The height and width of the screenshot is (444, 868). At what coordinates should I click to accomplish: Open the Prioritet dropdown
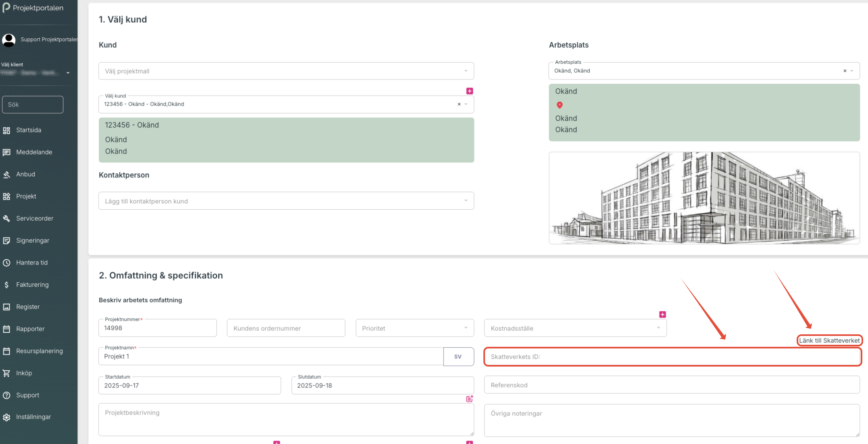pos(414,328)
